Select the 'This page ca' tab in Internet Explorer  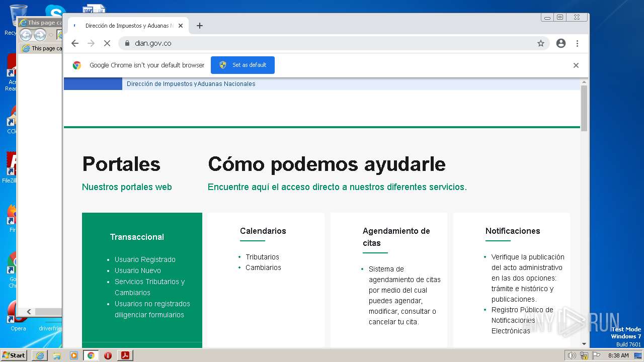coord(41,48)
